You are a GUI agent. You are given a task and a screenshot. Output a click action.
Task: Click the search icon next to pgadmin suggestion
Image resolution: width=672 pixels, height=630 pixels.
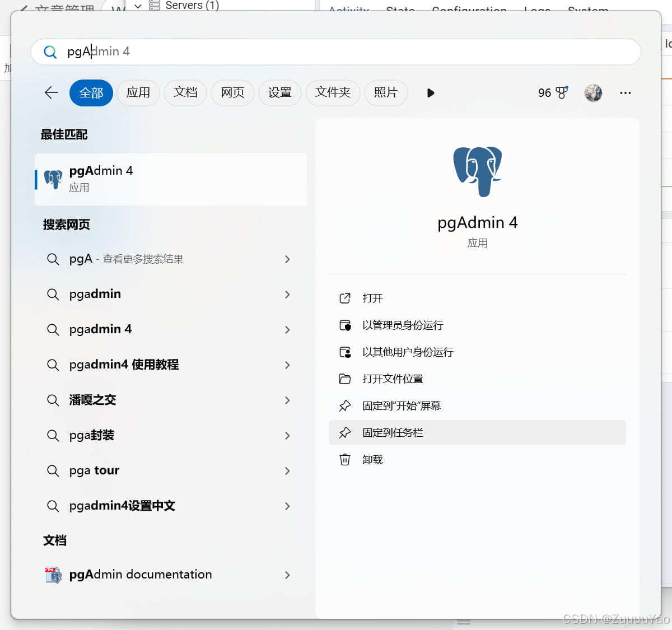coord(53,295)
